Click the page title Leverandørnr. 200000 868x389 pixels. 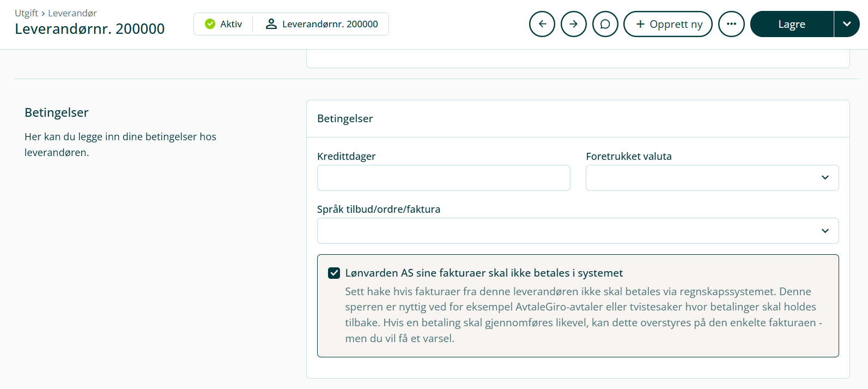tap(90, 29)
